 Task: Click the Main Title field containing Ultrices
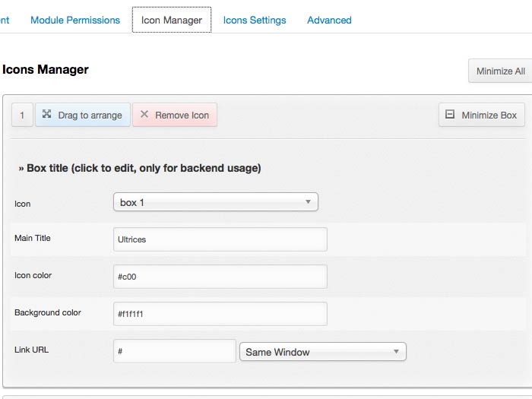(220, 239)
